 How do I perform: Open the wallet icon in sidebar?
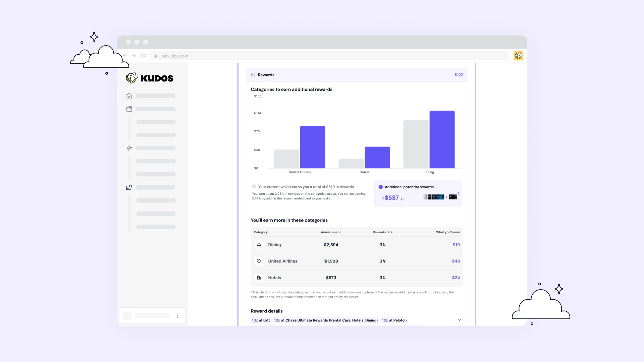[129, 109]
